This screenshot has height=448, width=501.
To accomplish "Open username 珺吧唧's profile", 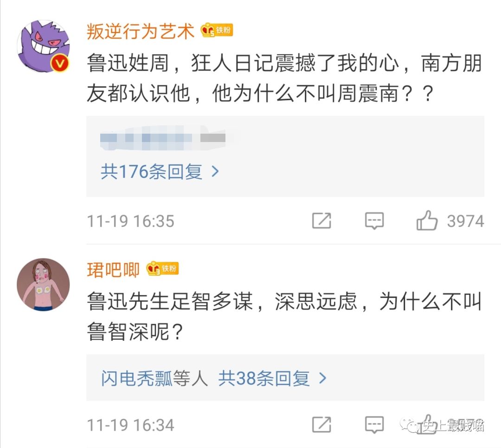I will [113, 269].
